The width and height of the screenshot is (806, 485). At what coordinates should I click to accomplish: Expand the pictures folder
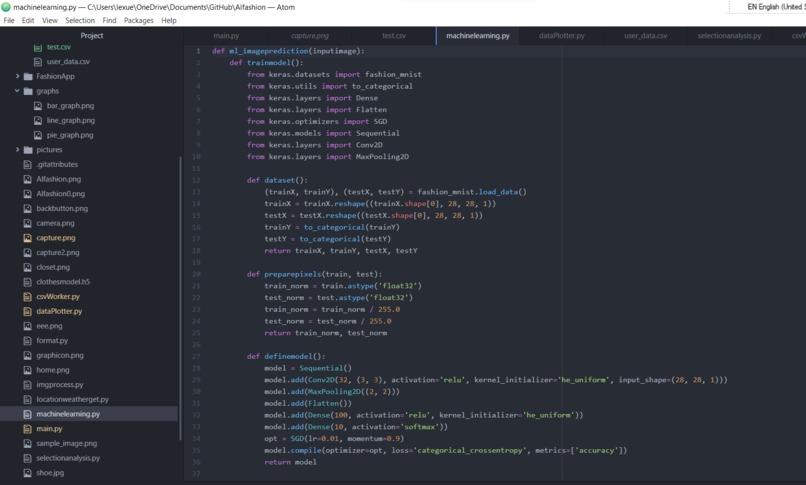point(17,150)
